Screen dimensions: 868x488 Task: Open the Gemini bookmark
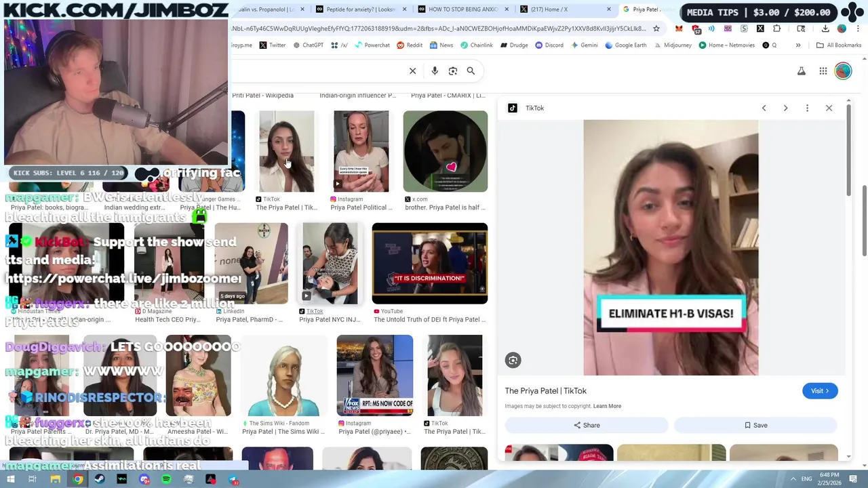[585, 45]
